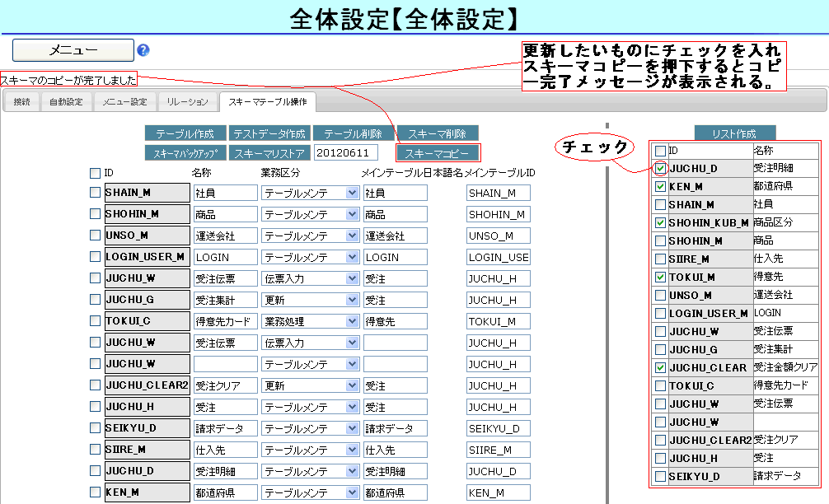Check the SHAIN_M checkbox in left table
Screen dimensions: 829x504
point(95,193)
